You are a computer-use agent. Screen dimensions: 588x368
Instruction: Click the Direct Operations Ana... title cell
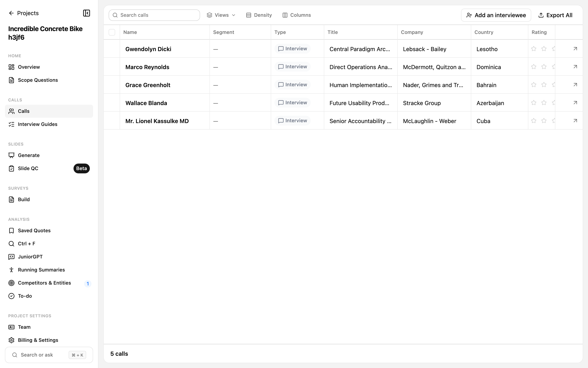coord(361,67)
